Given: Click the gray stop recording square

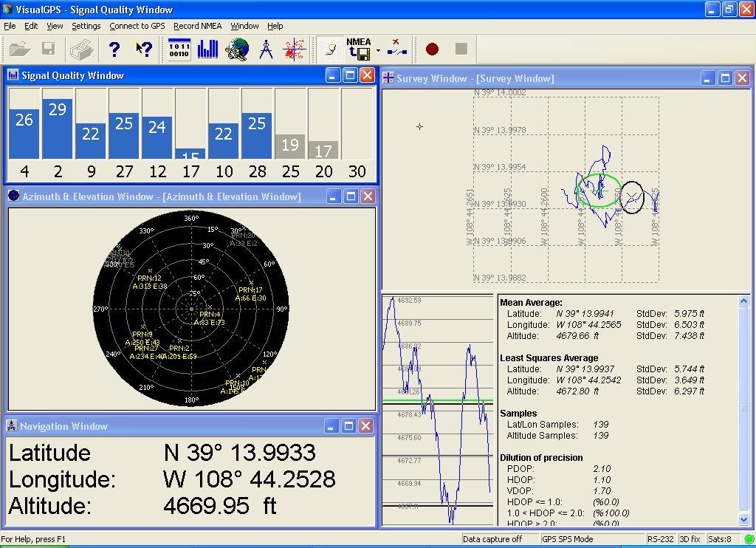Looking at the screenshot, I should [x=461, y=49].
